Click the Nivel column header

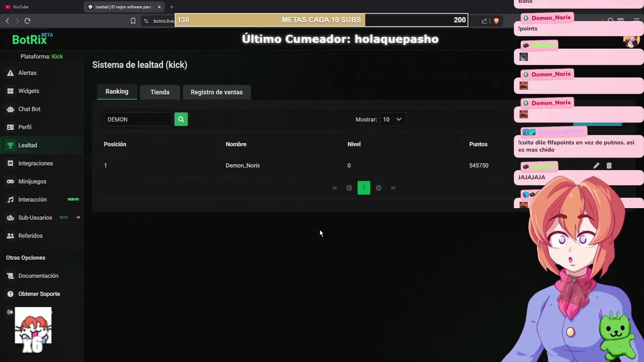[354, 144]
